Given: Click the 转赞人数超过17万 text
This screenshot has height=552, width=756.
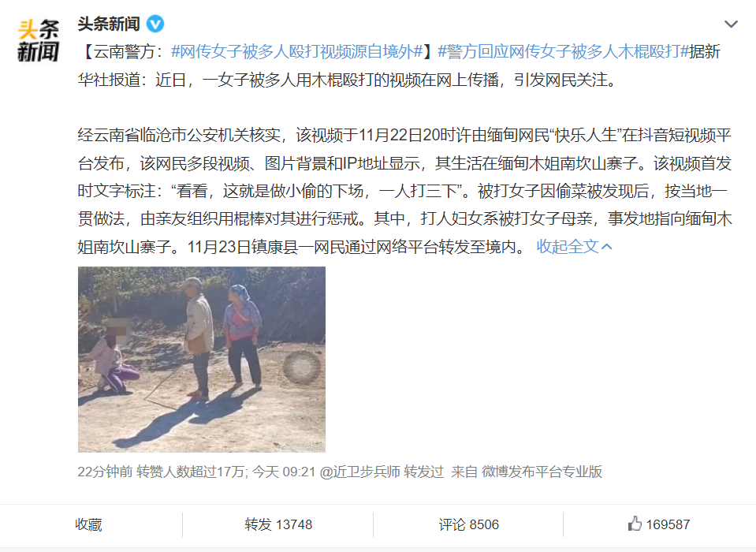Looking at the screenshot, I should (192, 472).
